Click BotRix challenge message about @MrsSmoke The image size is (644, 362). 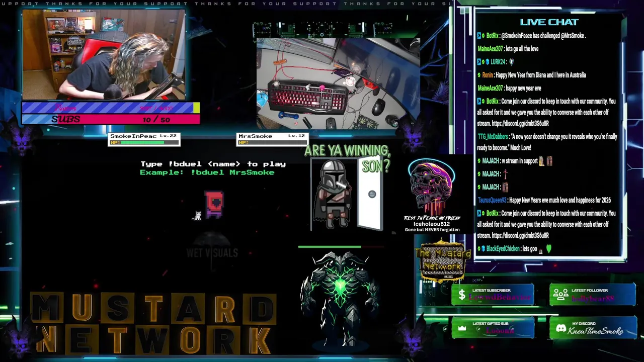(531, 36)
